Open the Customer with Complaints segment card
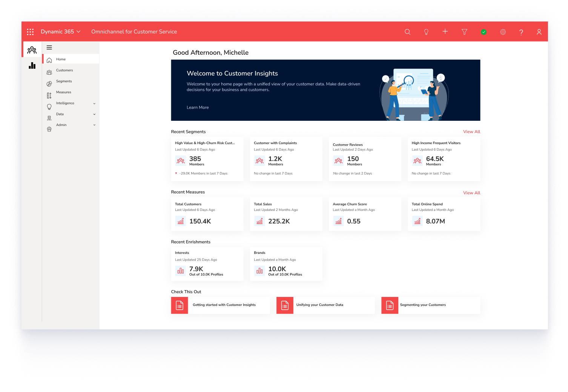Screen dimensions: 568x392 [x=286, y=158]
